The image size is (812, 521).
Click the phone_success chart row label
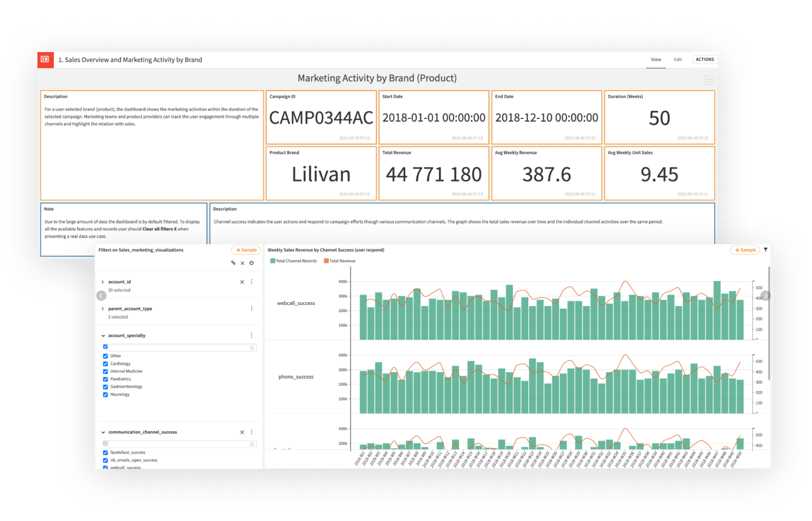(x=296, y=377)
